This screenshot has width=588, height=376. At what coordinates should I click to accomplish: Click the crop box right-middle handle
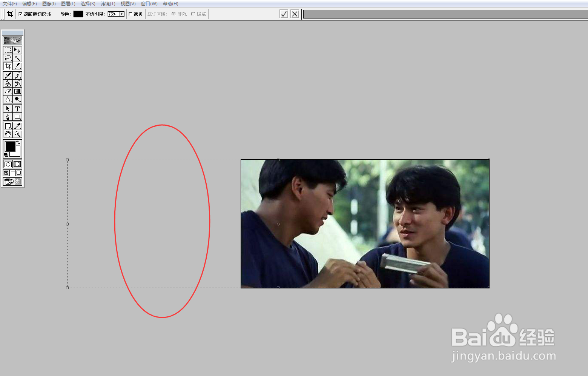point(489,224)
